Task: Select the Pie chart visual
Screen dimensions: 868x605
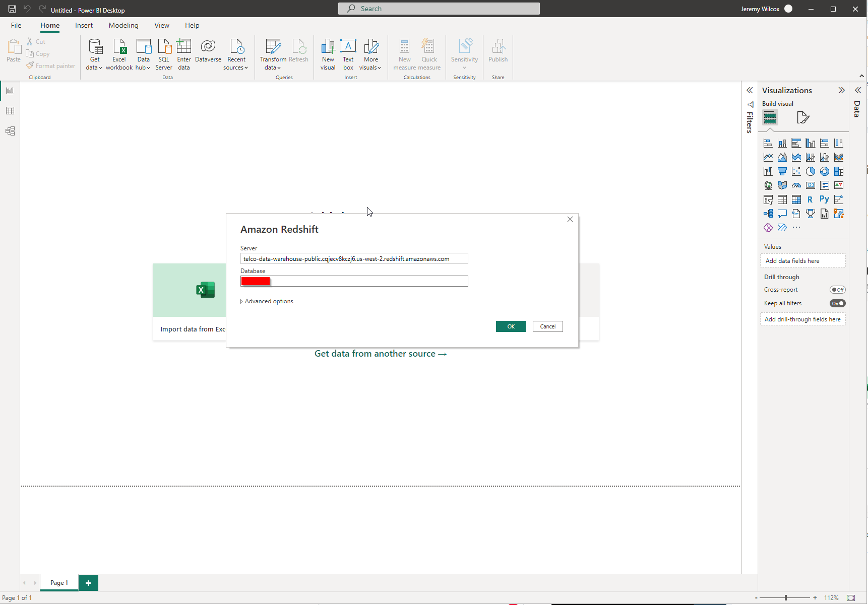Action: [x=810, y=171]
